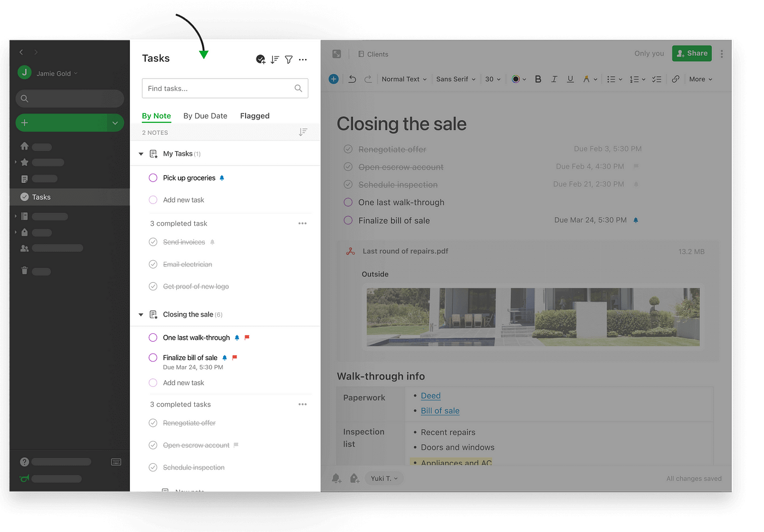Insert a link from the toolbar
This screenshot has width=764, height=532.
tap(676, 79)
